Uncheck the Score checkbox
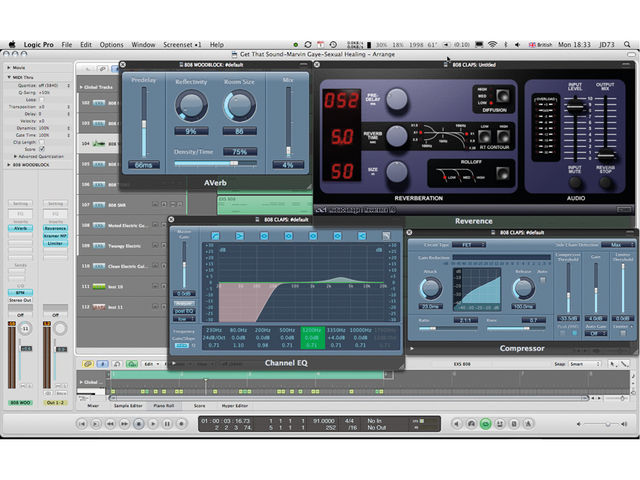This screenshot has width=640, height=480. 41,149
